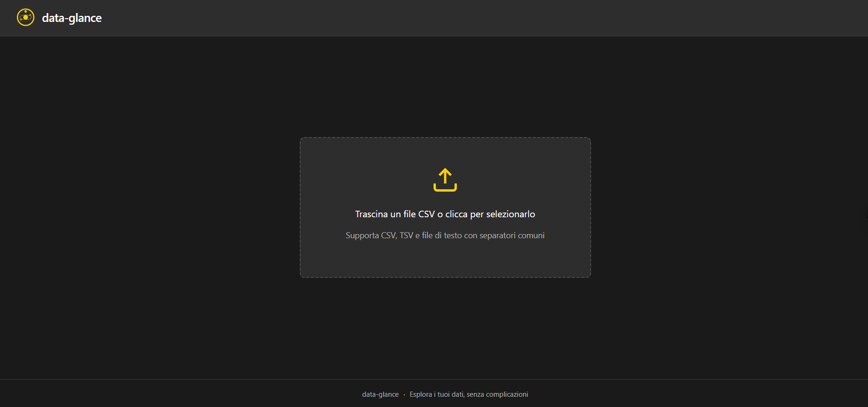
Task: Click the "Esplora i tuoi dati" footer tagline
Action: click(x=437, y=394)
